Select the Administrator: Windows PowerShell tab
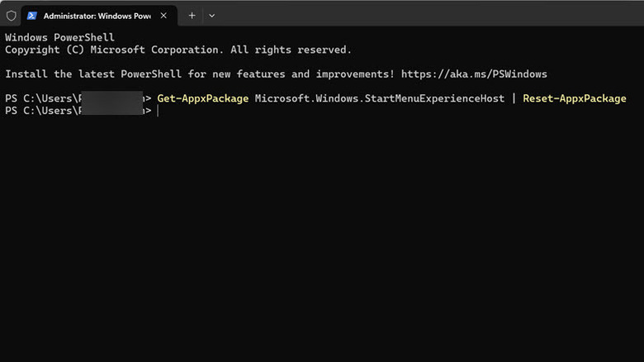Image resolution: width=644 pixels, height=362 pixels. pos(95,16)
